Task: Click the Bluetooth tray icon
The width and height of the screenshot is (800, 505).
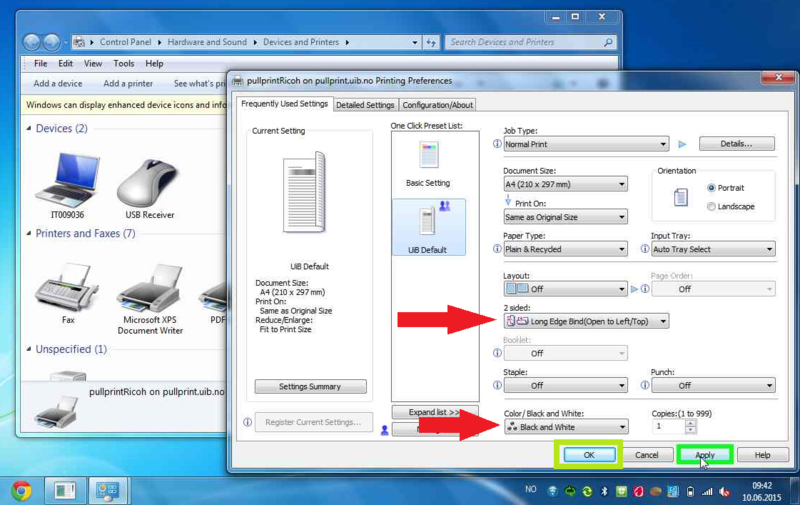Action: (604, 491)
